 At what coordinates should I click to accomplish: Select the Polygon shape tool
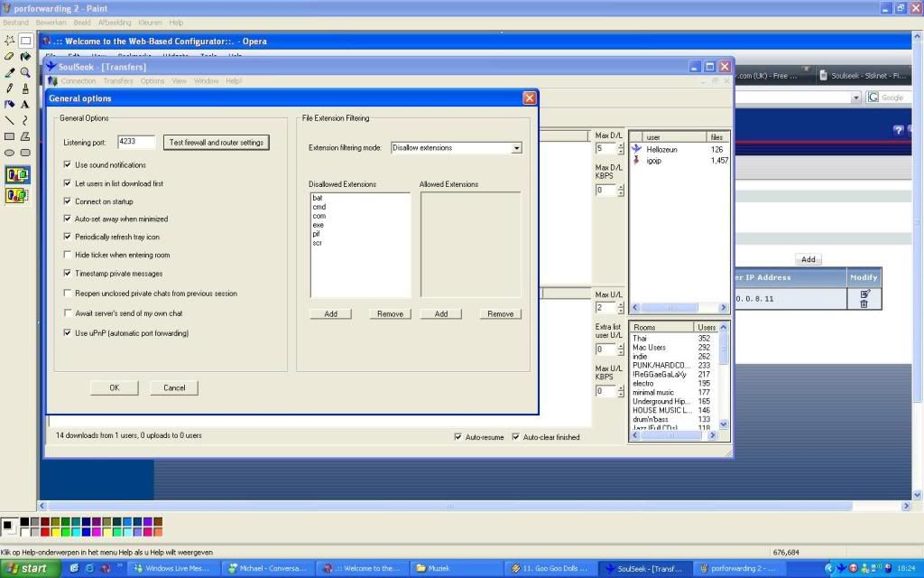coord(25,136)
